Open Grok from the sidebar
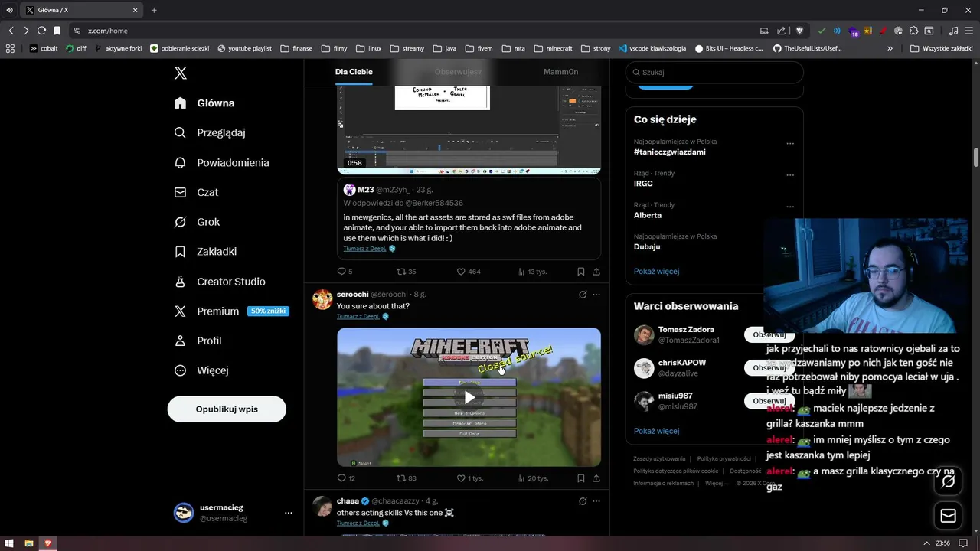Image resolution: width=980 pixels, height=551 pixels. [x=197, y=222]
